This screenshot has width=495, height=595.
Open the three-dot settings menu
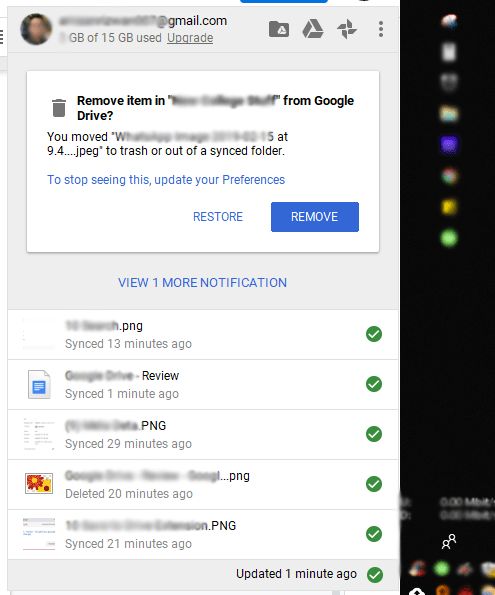381,29
